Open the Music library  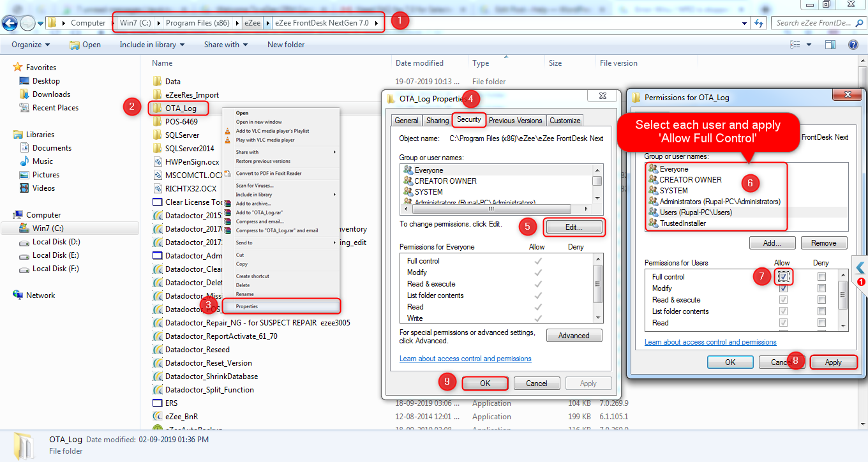click(x=43, y=161)
